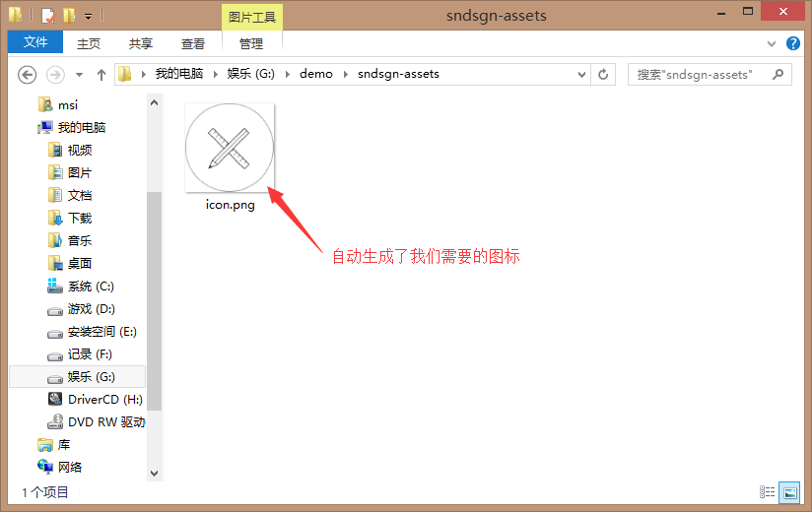Expand the address bar history dropdown
This screenshot has width=812, height=512.
click(x=581, y=75)
